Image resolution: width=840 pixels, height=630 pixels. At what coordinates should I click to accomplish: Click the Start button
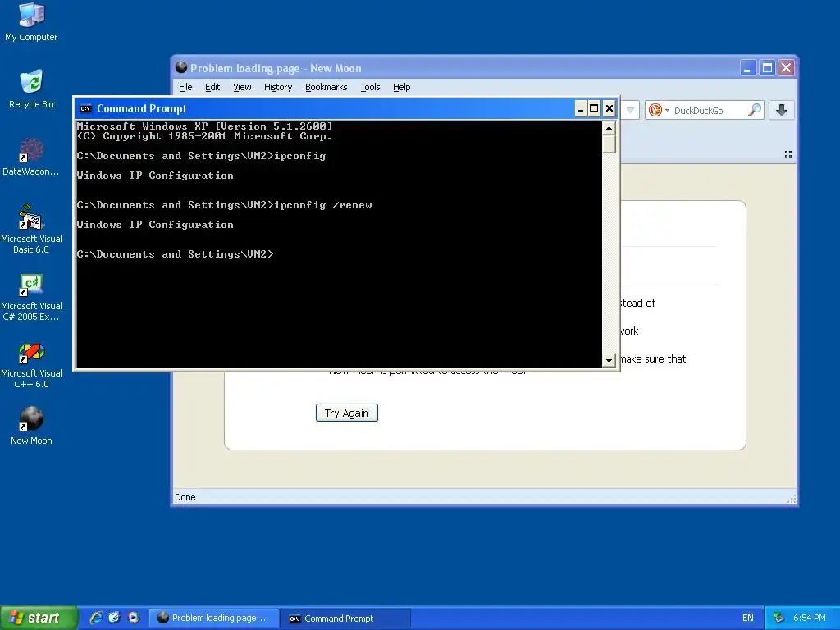pyautogui.click(x=39, y=618)
